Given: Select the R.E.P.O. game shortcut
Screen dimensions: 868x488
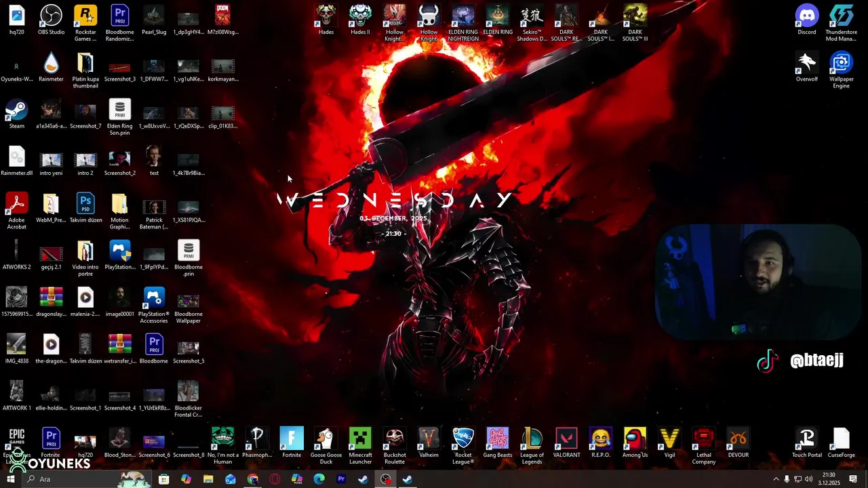Looking at the screenshot, I should (x=601, y=443).
